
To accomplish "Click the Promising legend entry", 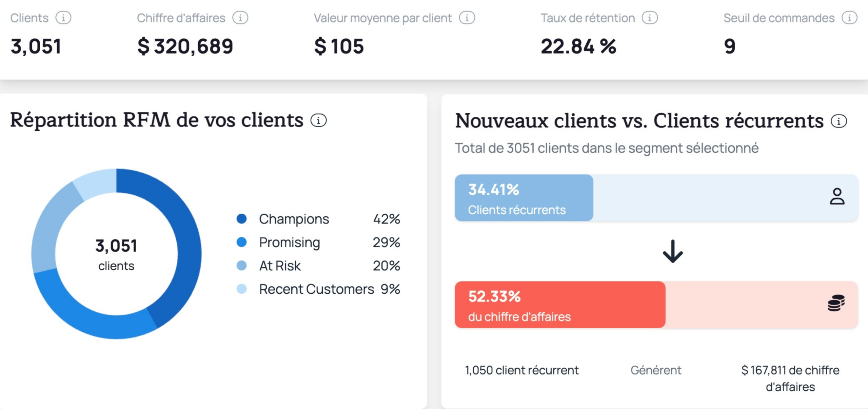I will pyautogui.click(x=289, y=242).
